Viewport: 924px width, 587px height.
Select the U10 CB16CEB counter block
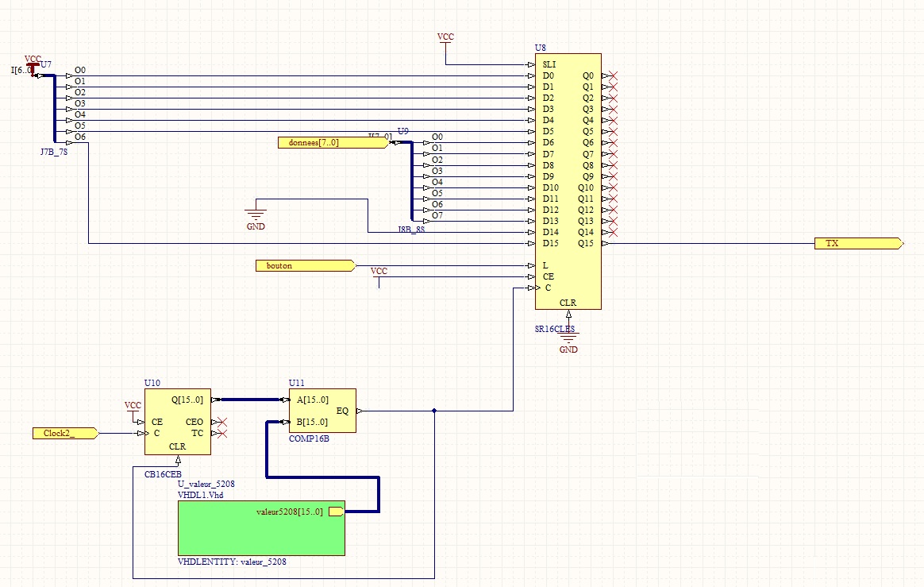pyautogui.click(x=177, y=422)
